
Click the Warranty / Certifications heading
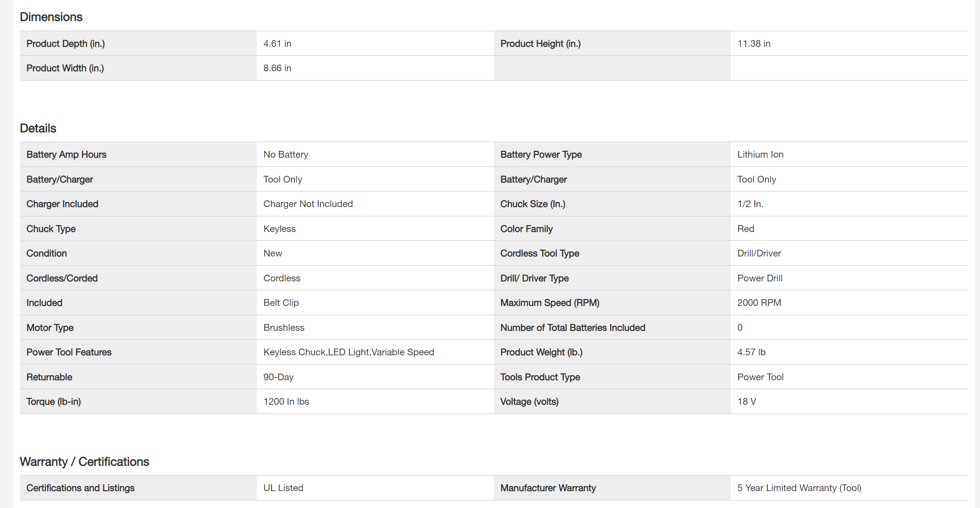coord(85,462)
